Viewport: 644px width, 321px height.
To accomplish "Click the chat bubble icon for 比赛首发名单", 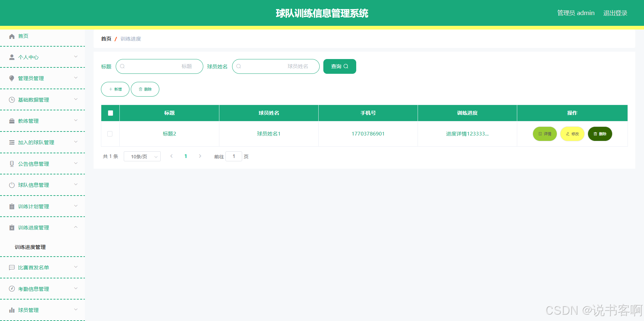I will 12,267.
